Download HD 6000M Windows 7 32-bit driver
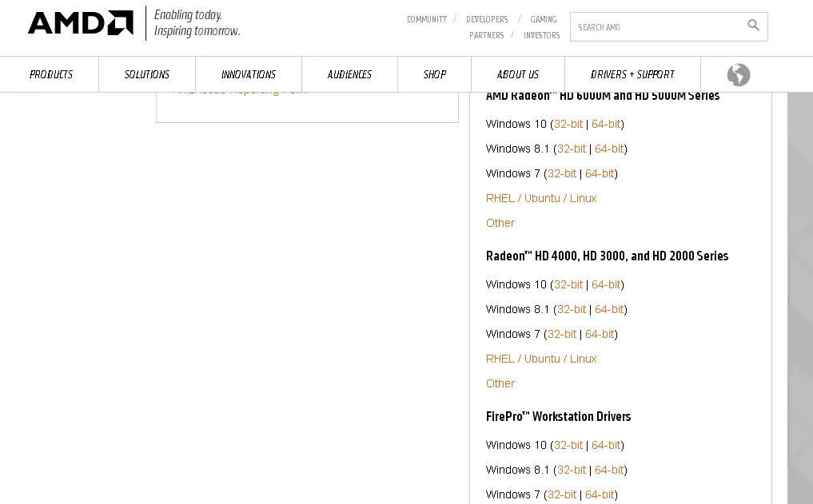813x504 pixels. point(562,174)
